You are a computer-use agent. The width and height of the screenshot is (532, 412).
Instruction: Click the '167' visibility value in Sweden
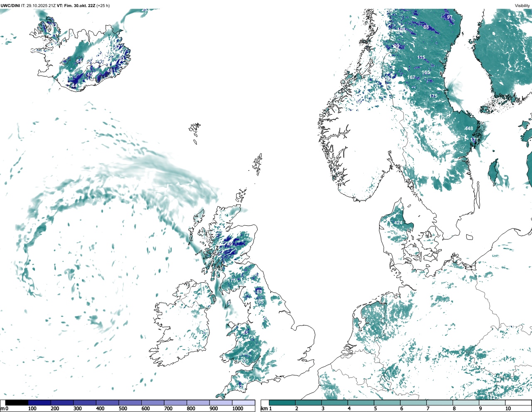[411, 77]
